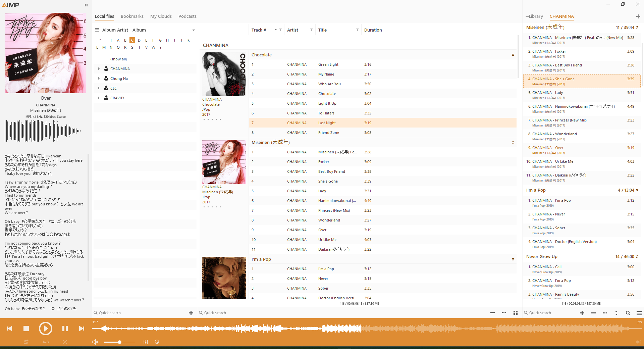Click the large circular Play button
Screen dimensions: 644x349
click(x=46, y=329)
